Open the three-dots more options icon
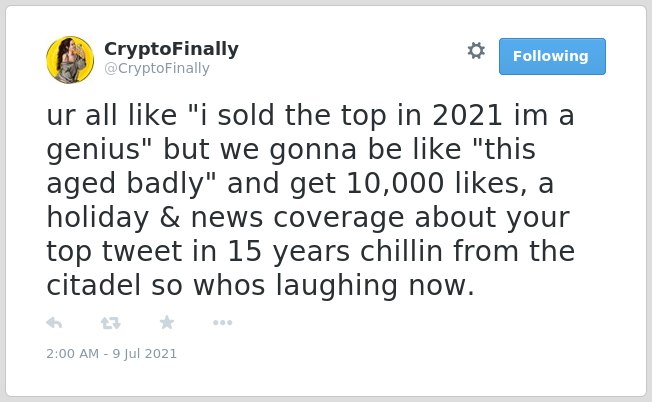Image resolution: width=652 pixels, height=402 pixels. point(222,323)
